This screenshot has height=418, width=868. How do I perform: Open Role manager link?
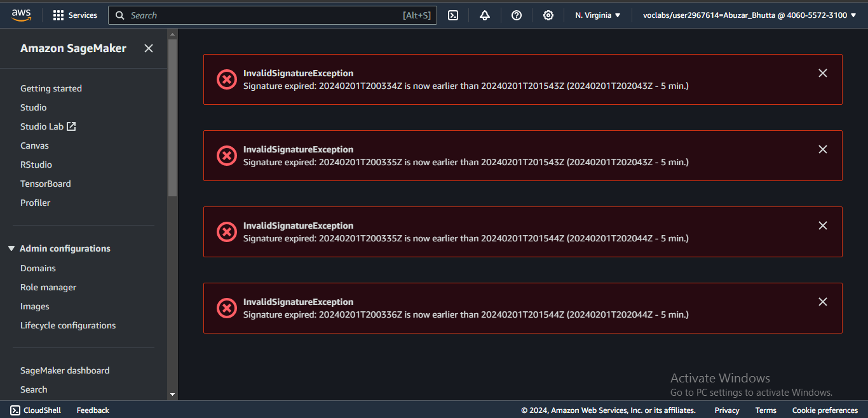click(x=48, y=287)
